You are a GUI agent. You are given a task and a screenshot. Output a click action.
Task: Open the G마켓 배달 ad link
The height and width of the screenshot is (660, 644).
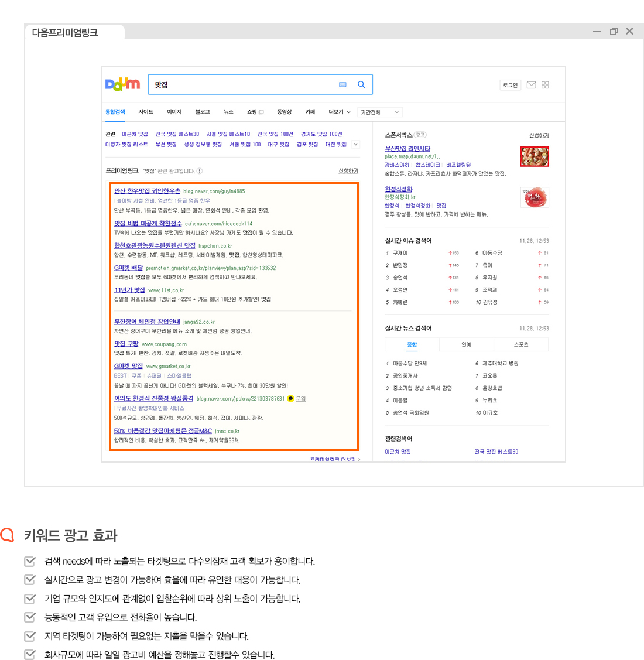(x=128, y=268)
